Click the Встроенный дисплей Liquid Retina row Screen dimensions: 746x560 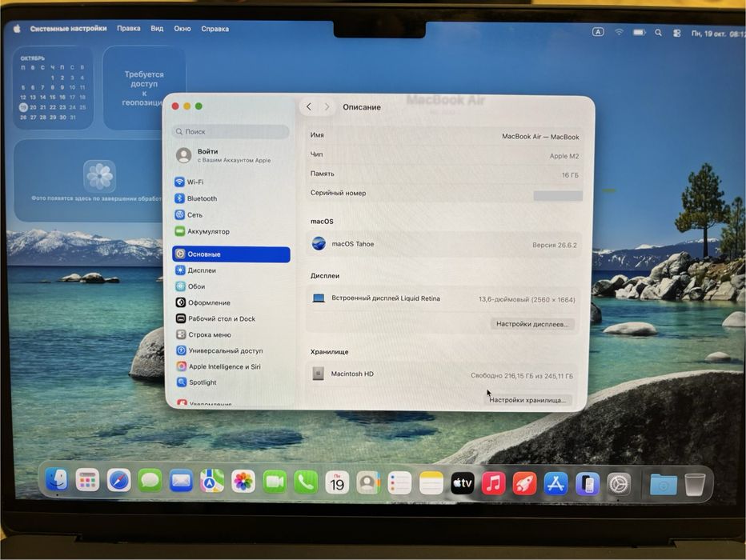pos(443,298)
